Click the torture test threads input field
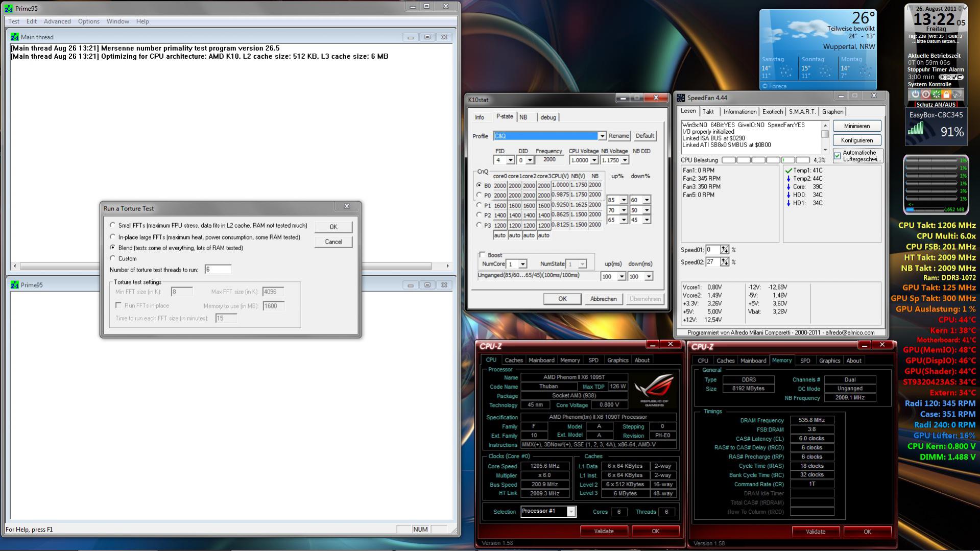This screenshot has height=551, width=980. click(x=218, y=270)
